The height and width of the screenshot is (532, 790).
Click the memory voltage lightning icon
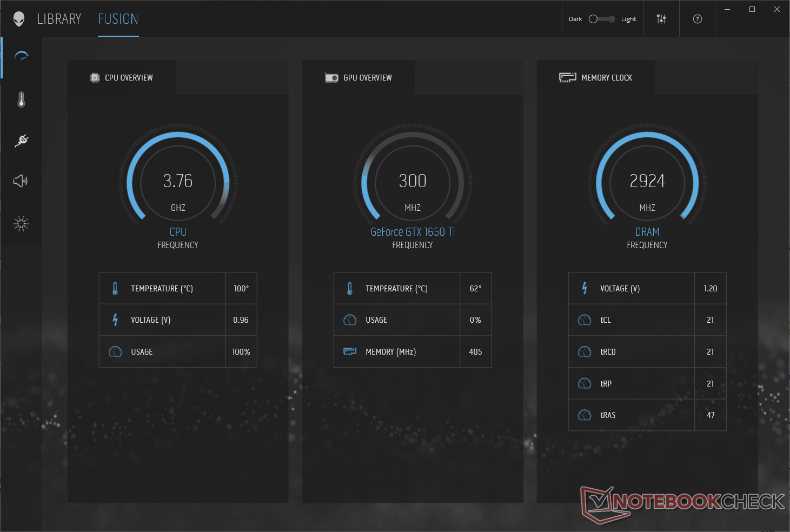[x=585, y=288]
